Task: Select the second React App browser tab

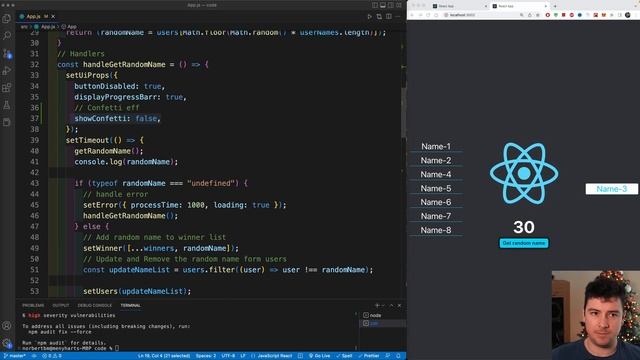Action: [x=519, y=6]
